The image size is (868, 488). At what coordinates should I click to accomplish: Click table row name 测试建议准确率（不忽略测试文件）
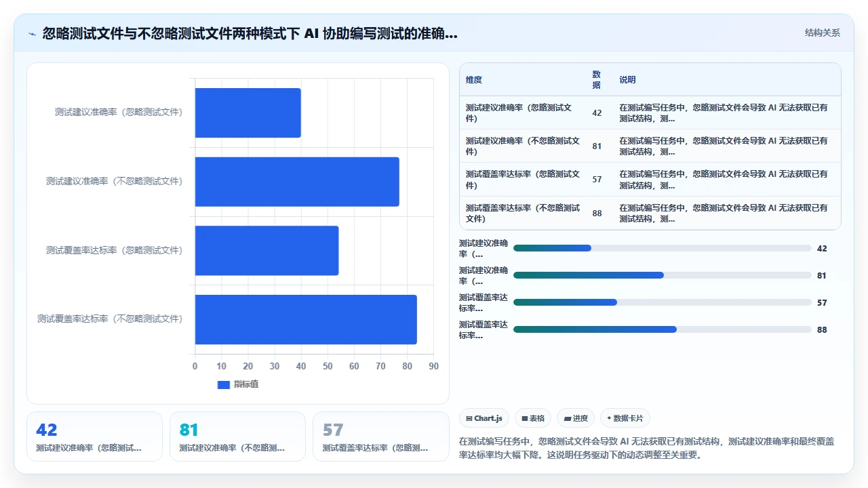pos(523,146)
